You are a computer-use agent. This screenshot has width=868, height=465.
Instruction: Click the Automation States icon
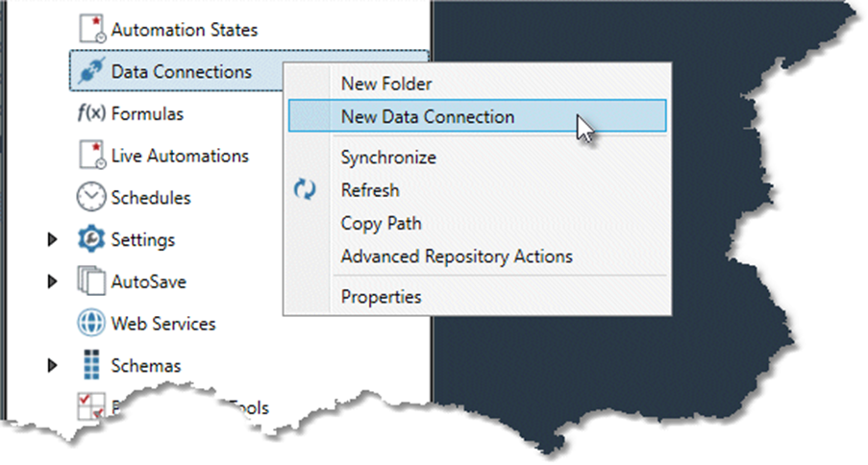[x=90, y=30]
